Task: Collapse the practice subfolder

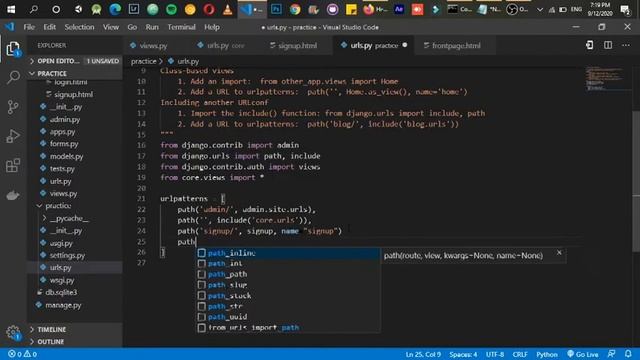Action: pos(58,206)
